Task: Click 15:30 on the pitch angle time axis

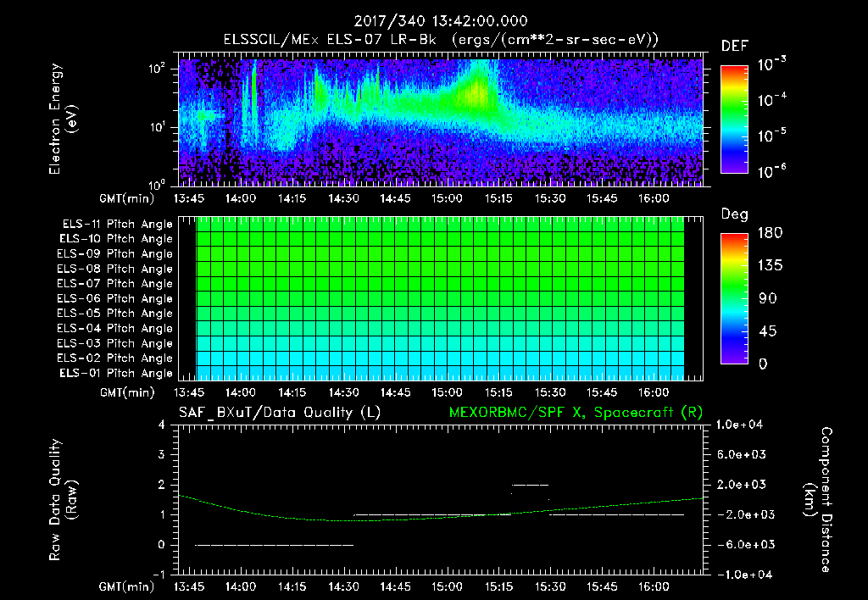Action: (x=550, y=392)
